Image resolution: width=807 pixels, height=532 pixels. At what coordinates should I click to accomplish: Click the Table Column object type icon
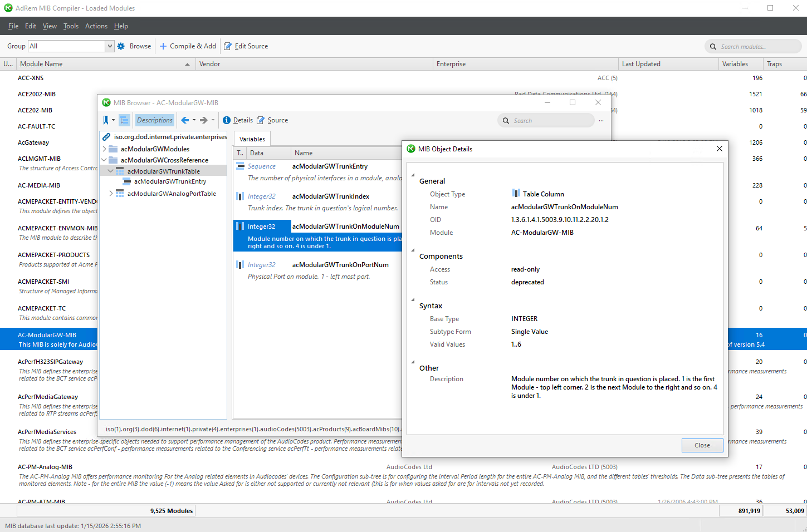516,193
